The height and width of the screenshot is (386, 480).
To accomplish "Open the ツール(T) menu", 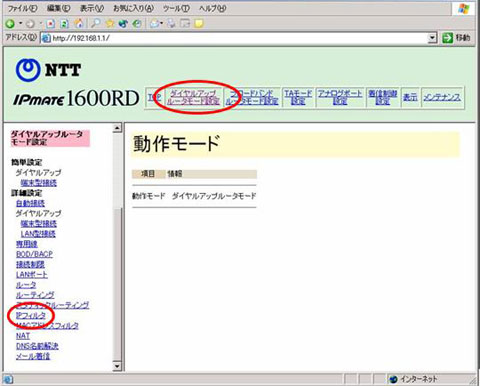I will click(x=176, y=8).
